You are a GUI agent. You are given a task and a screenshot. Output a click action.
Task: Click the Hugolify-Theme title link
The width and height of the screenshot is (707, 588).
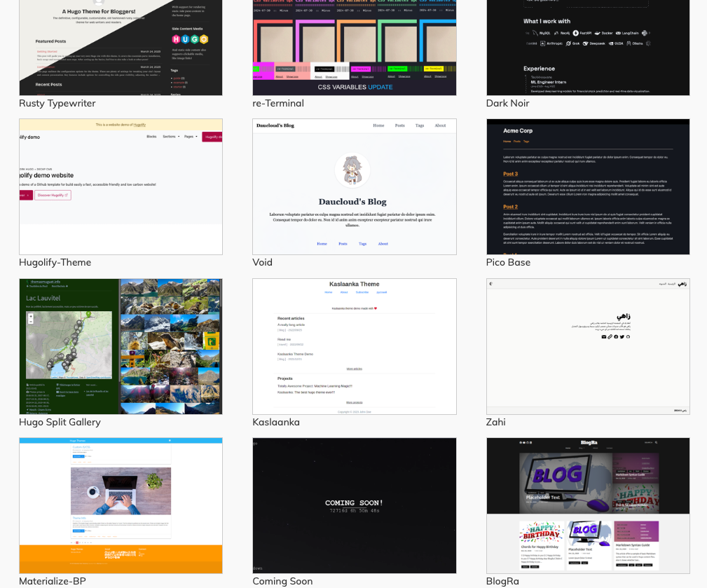(55, 262)
